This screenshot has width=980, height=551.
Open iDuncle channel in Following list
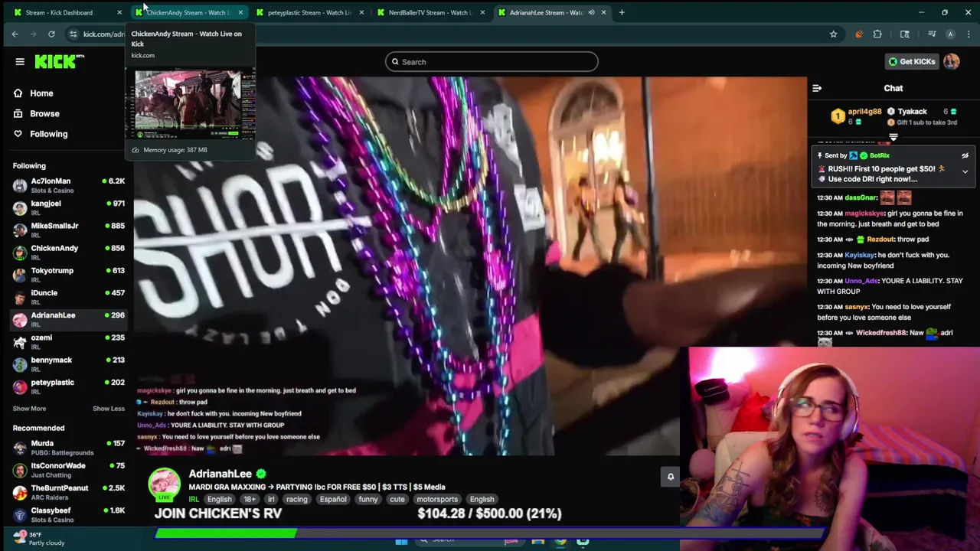[68, 297]
